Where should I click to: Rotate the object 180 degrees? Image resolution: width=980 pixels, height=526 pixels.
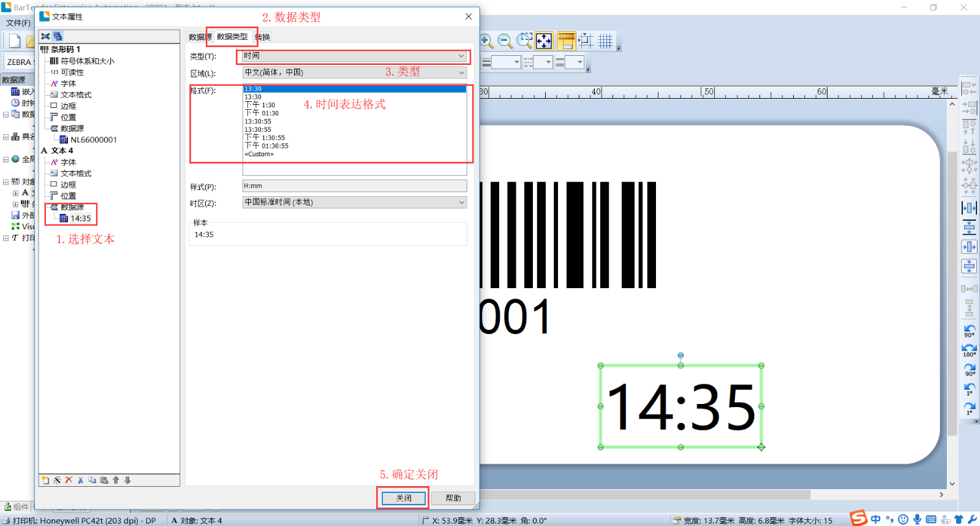click(x=969, y=350)
